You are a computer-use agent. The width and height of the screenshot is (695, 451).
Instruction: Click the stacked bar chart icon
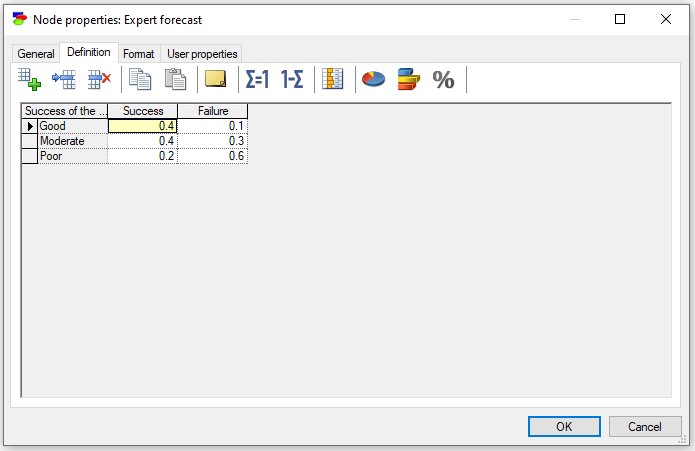coord(409,80)
